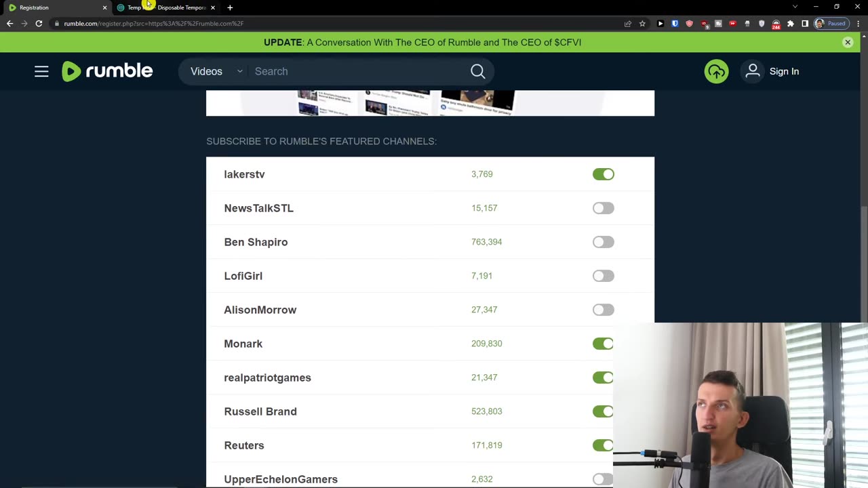Open the Bitwarden shield extension

point(675,24)
